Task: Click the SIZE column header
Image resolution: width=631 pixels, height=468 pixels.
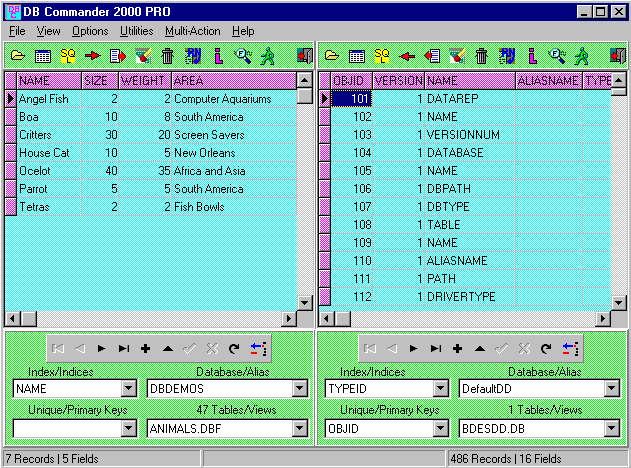Action: point(100,81)
